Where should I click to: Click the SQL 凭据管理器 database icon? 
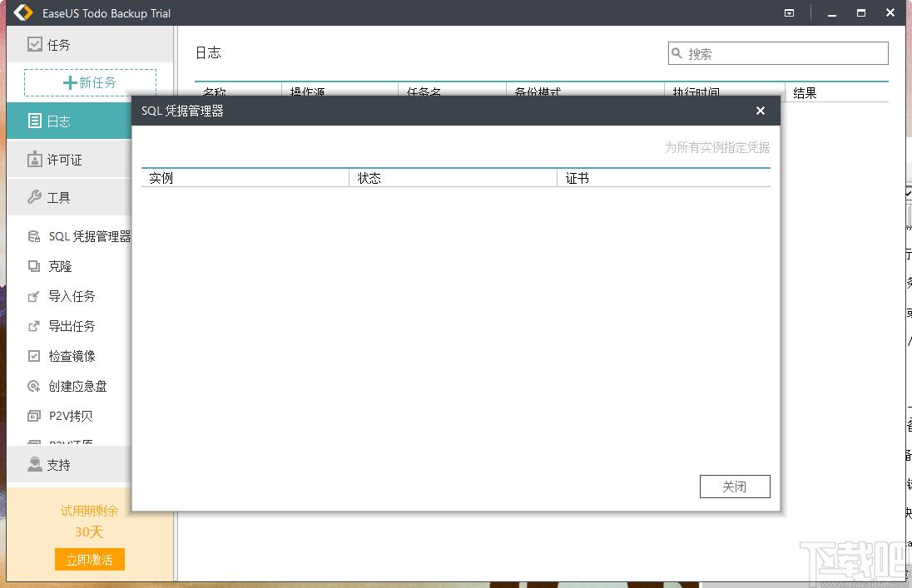tap(34, 236)
